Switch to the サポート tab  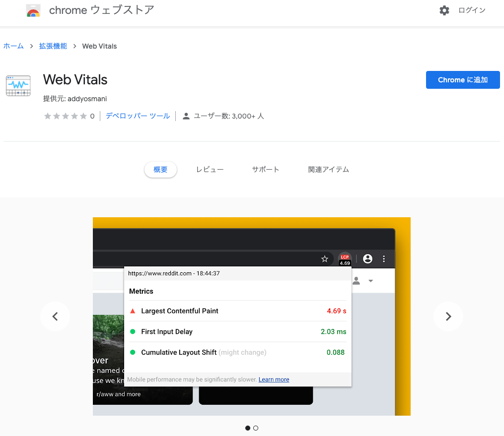tap(266, 170)
